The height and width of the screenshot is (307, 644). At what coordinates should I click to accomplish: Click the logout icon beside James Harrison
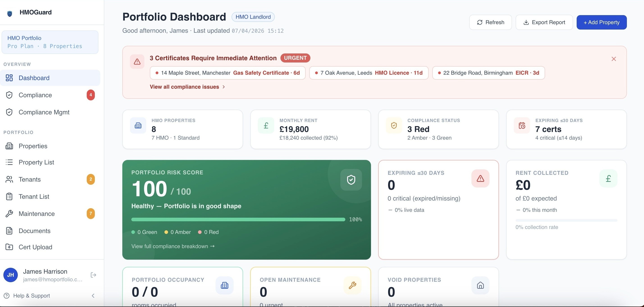(x=93, y=275)
